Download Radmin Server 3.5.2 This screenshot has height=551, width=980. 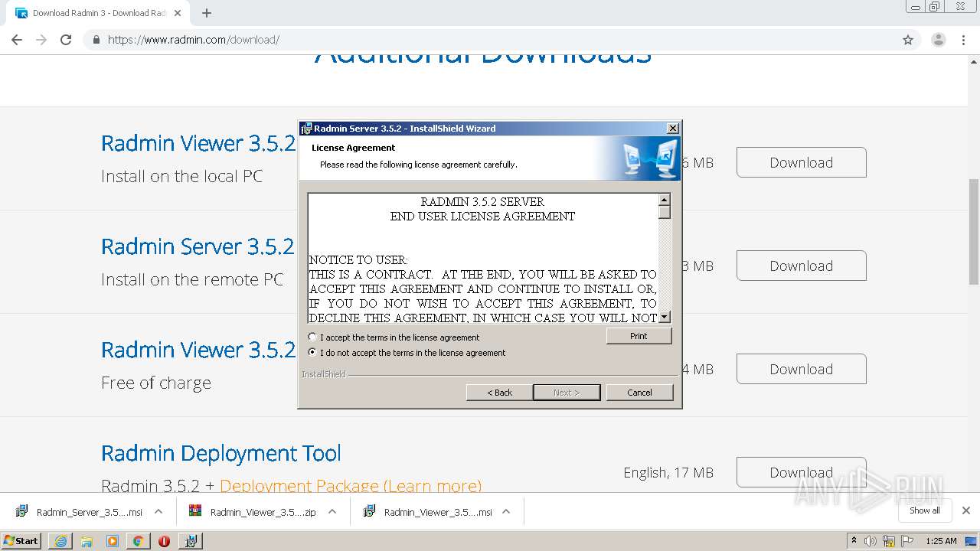tap(801, 266)
